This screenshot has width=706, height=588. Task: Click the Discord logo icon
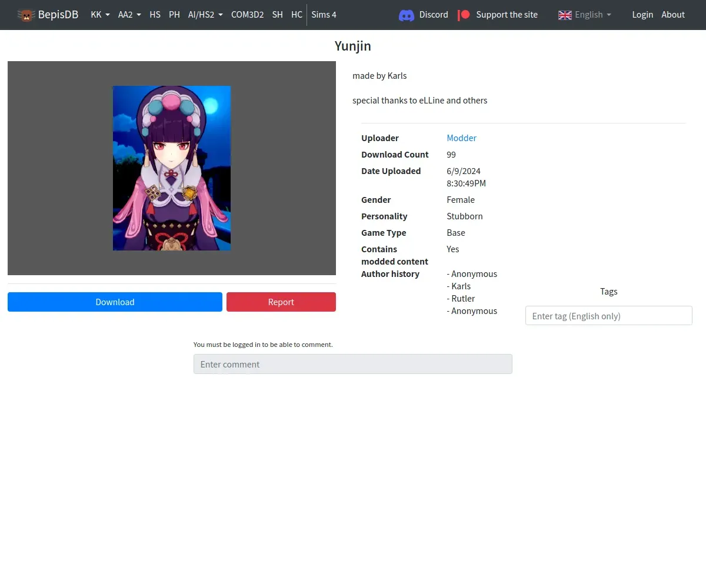click(x=407, y=15)
